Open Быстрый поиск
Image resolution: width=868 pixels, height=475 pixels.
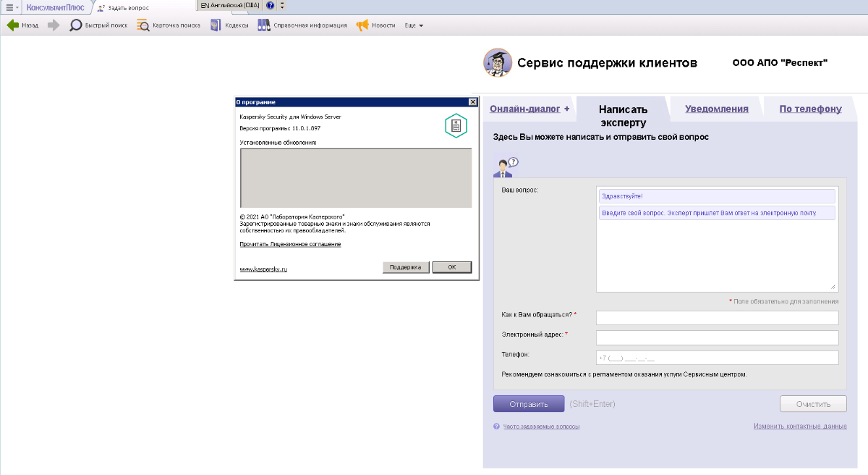pos(98,25)
